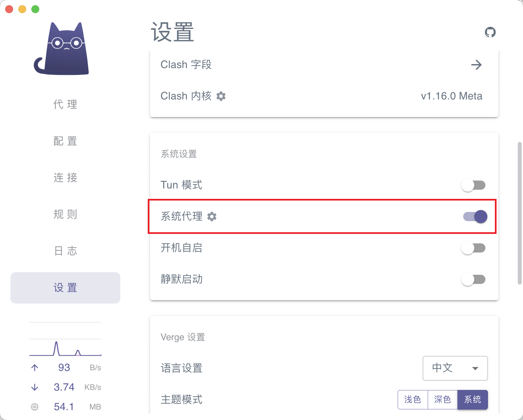Switch to the 连接 page

[65, 178]
